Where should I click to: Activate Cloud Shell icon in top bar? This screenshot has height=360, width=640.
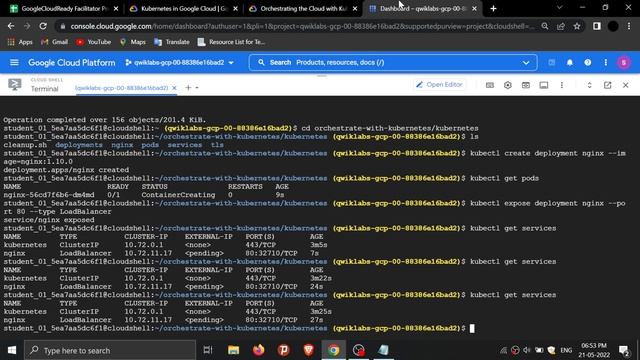[x=551, y=62]
